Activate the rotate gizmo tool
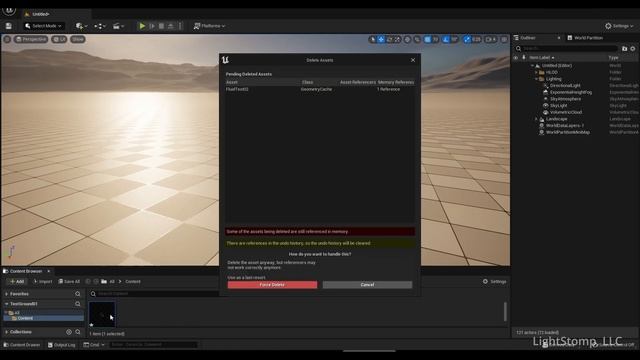 coord(389,40)
